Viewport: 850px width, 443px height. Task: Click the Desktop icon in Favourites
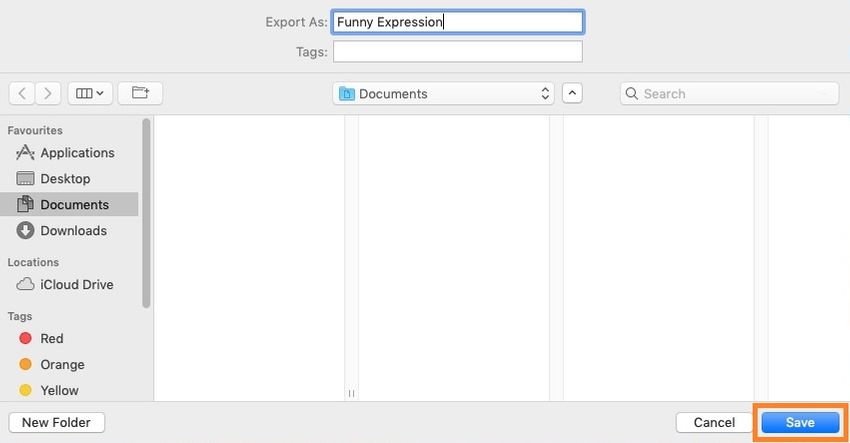click(25, 178)
